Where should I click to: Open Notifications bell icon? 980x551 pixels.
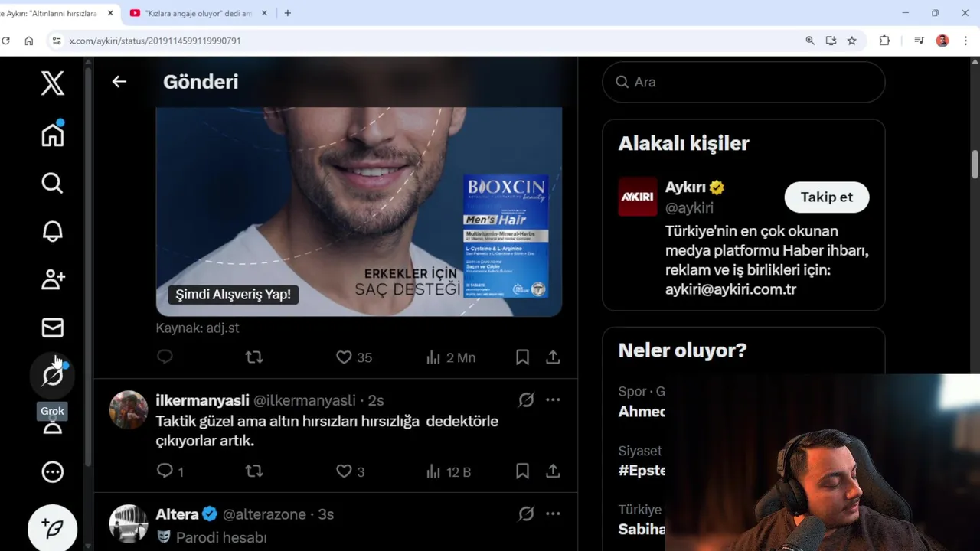(53, 231)
